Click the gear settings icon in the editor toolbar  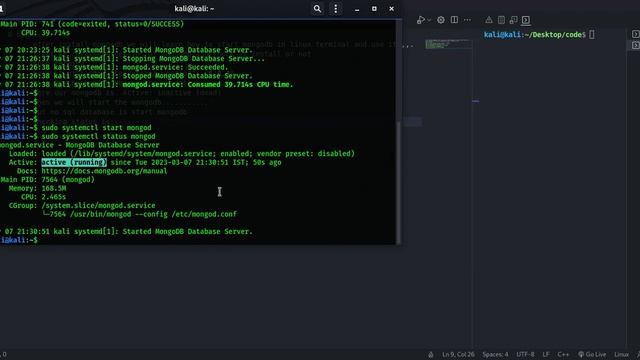[441, 20]
